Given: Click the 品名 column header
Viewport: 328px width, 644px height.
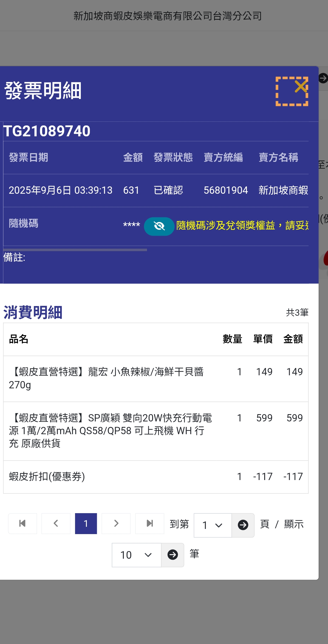Looking at the screenshot, I should (19, 339).
